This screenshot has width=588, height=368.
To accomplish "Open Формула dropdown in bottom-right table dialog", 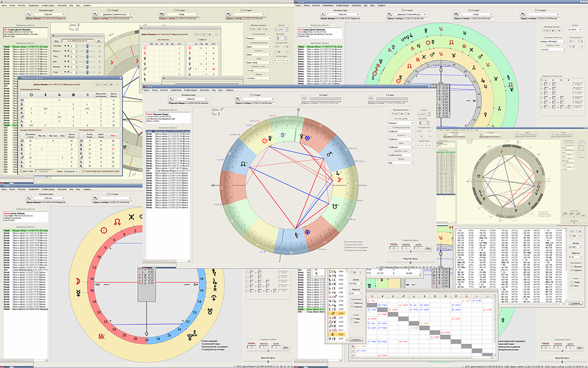I will 575,257.
